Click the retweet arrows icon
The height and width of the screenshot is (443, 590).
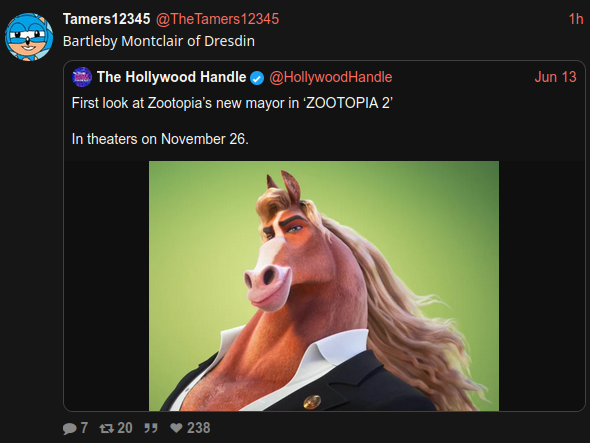click(x=106, y=428)
